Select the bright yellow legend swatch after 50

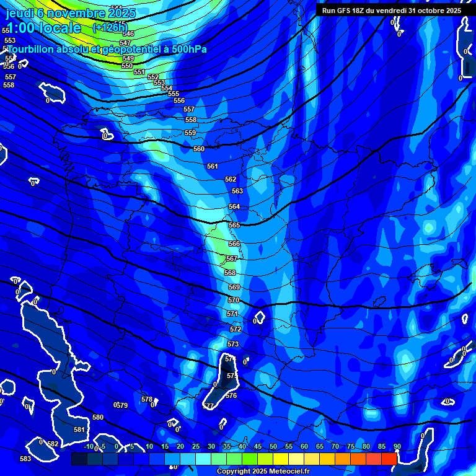tap(281, 459)
